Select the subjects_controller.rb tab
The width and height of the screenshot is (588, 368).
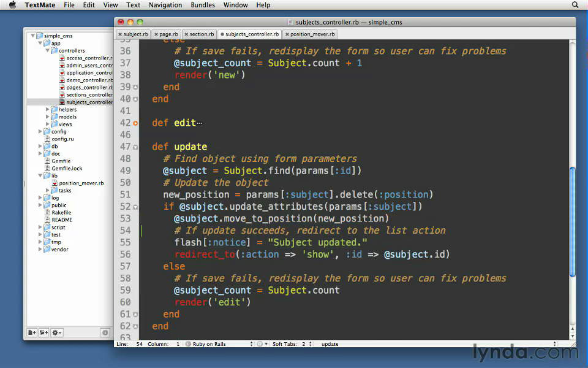[250, 34]
